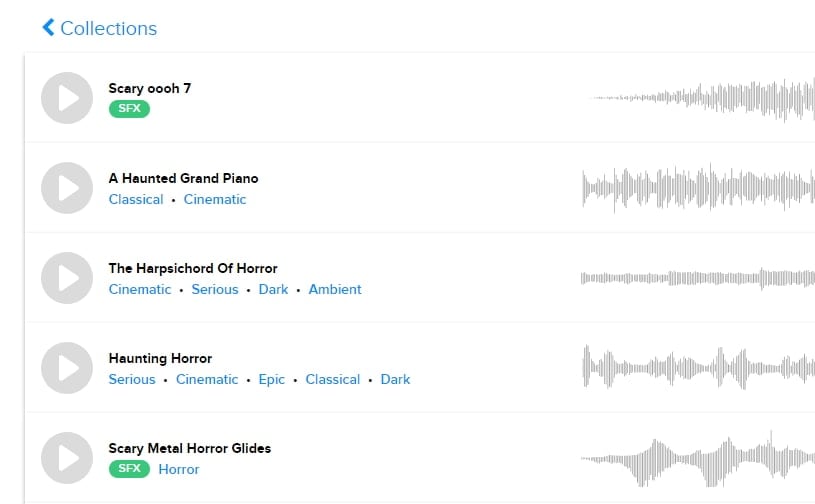
Task: Select the Epic genre tag
Action: click(x=272, y=379)
